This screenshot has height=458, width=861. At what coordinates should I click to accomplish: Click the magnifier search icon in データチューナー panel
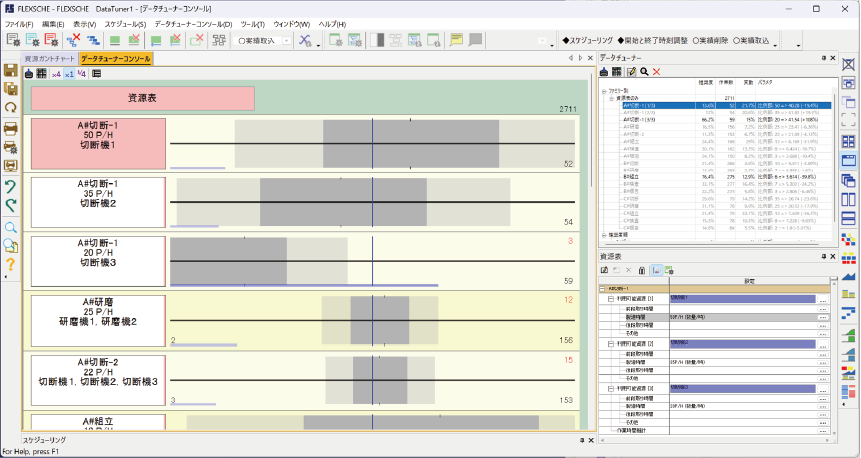(x=644, y=72)
